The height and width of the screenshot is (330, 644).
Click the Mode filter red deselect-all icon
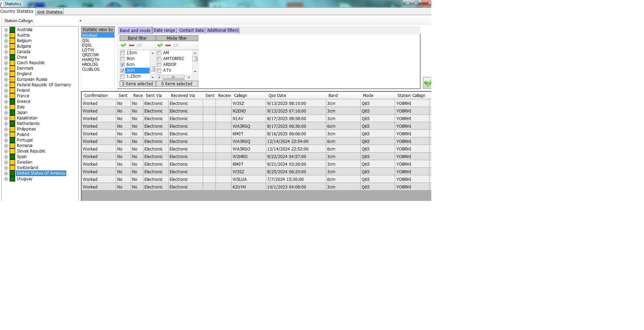click(x=168, y=45)
